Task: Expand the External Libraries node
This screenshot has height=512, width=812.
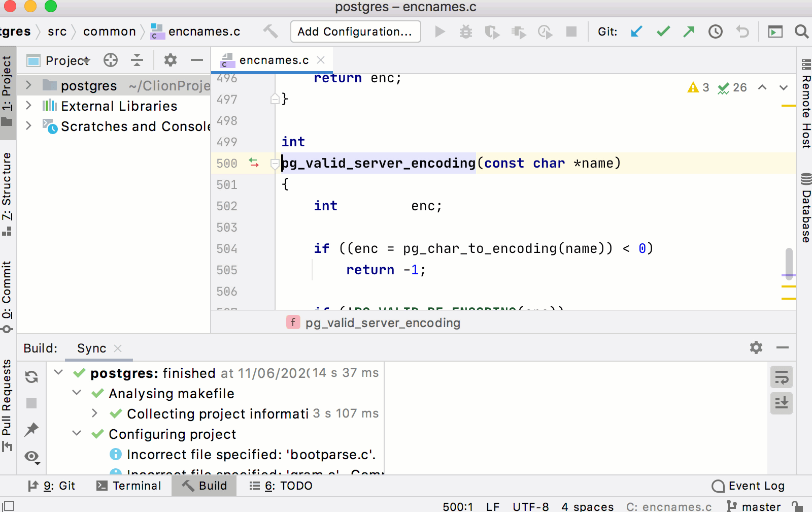Action: click(28, 106)
